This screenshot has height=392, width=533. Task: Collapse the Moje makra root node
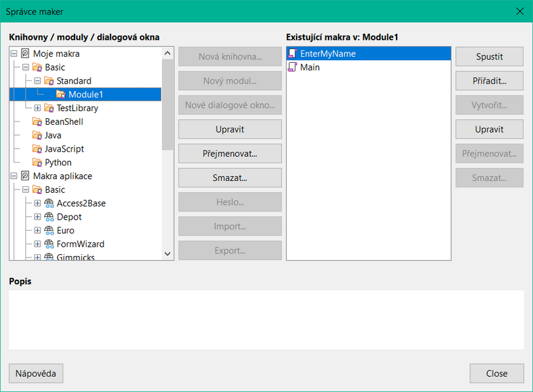(x=14, y=54)
